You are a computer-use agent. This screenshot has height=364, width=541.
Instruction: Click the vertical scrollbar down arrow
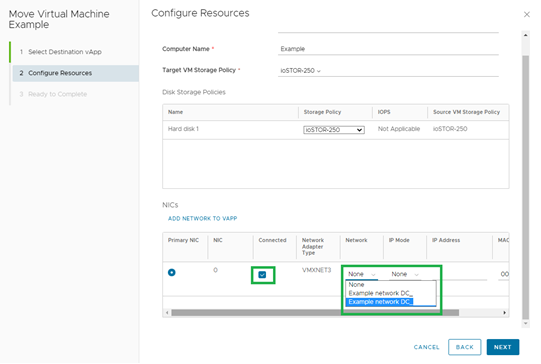[525, 324]
